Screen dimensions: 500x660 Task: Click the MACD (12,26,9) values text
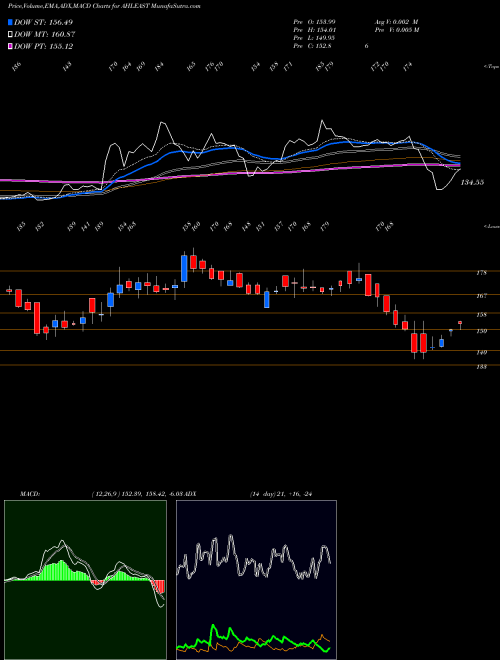(x=137, y=493)
